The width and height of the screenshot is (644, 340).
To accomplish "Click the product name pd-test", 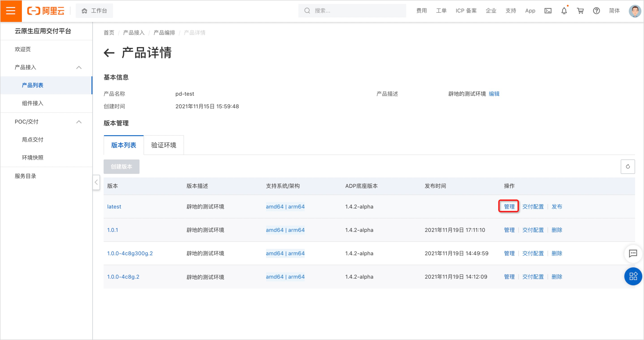I will (184, 94).
